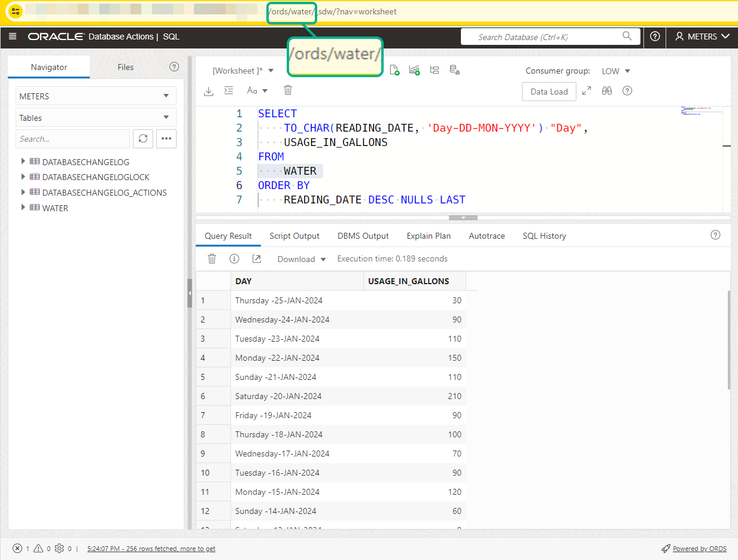Open the METERS user menu
Viewport: 738px width, 560px height.
(x=702, y=36)
